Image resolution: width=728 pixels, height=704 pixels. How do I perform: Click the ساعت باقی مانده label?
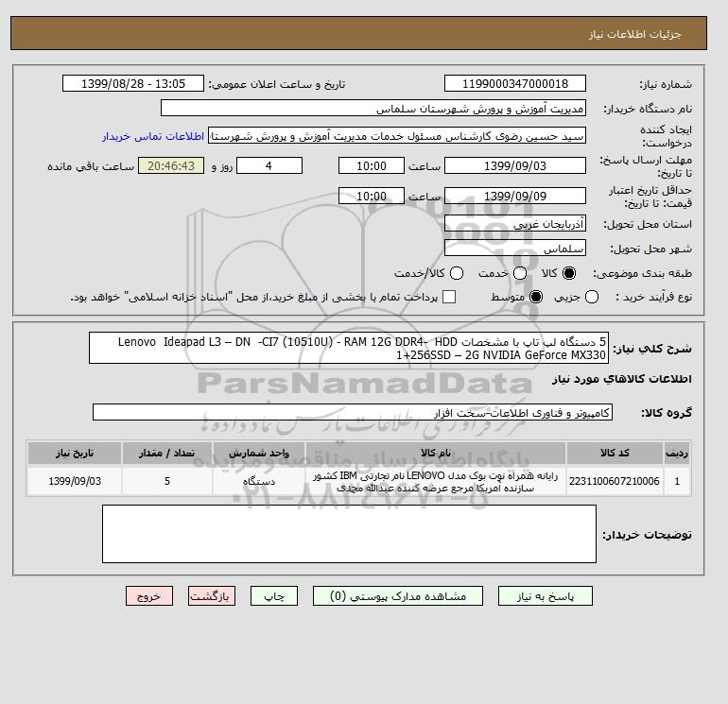[91, 166]
